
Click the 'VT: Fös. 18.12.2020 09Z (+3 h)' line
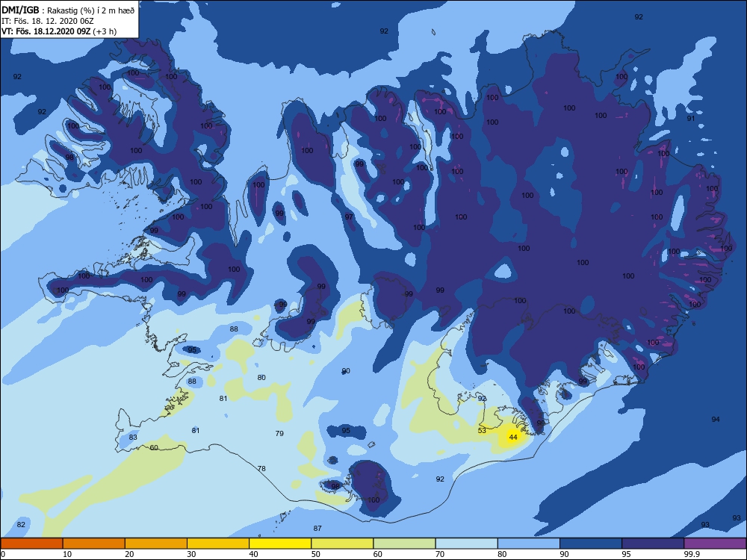pyautogui.click(x=59, y=31)
